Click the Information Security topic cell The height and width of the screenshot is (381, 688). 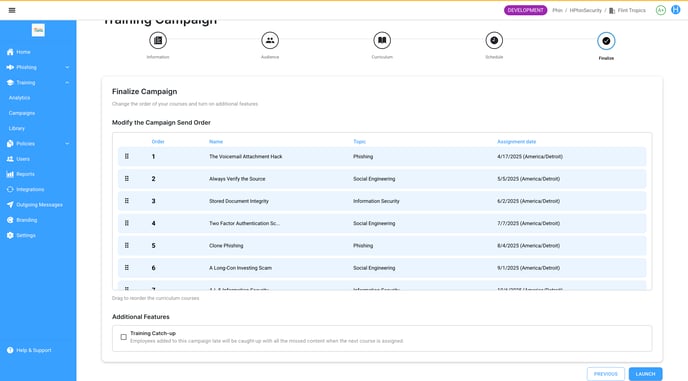(376, 201)
